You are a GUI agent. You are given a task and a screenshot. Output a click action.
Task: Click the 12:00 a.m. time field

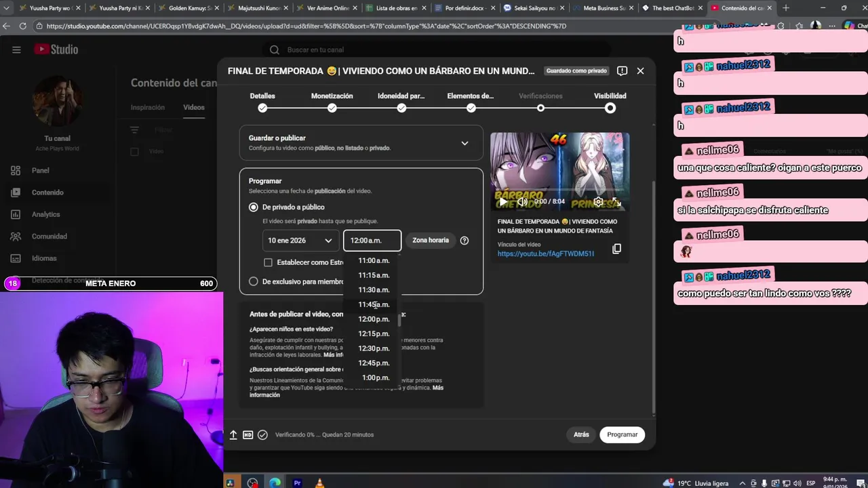click(x=372, y=240)
